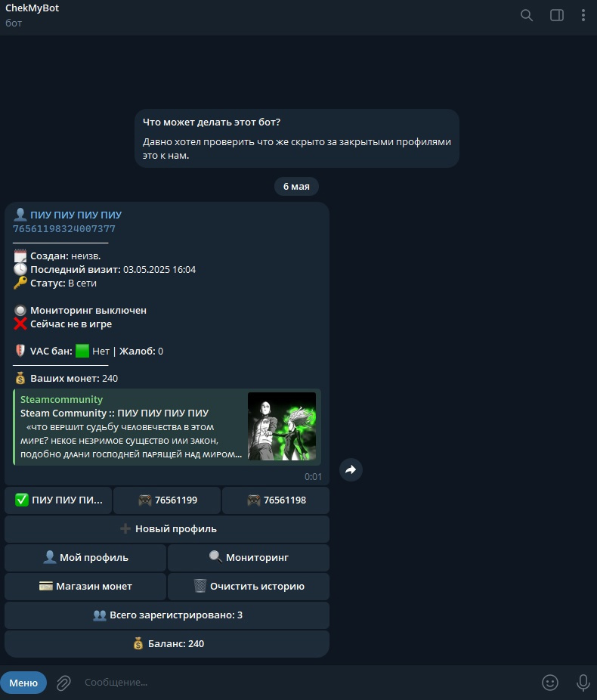The width and height of the screenshot is (597, 700).
Task: Toggle the side panel icon in header
Action: pos(556,16)
